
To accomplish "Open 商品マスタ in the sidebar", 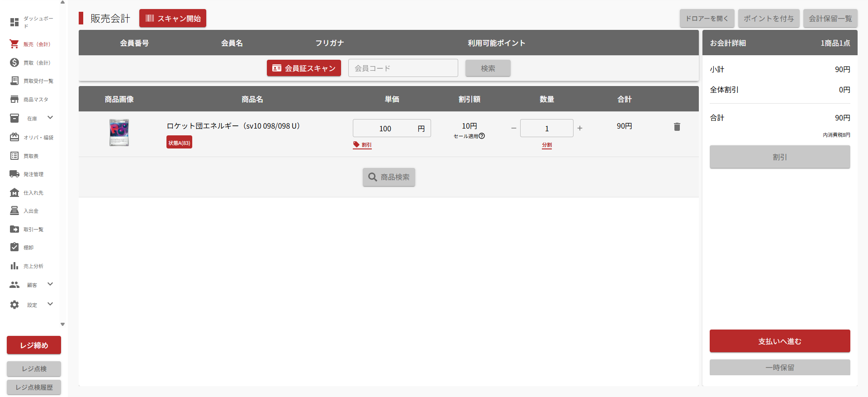I will click(x=35, y=100).
